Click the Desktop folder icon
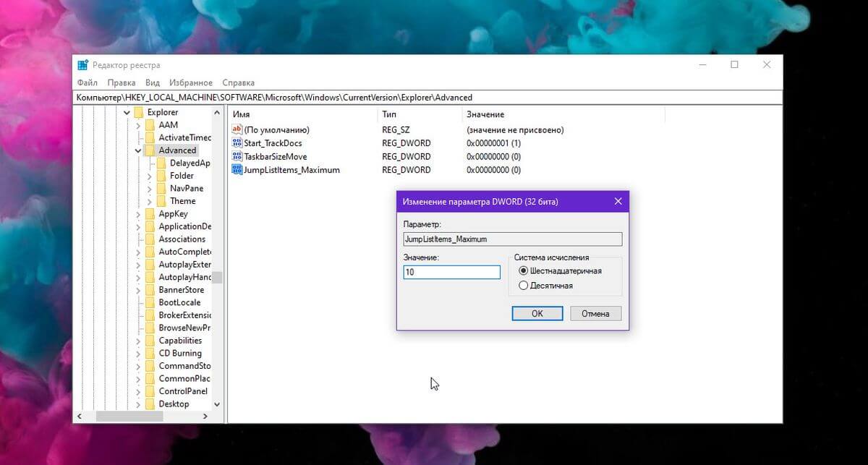Image resolution: width=868 pixels, height=465 pixels. pos(150,404)
